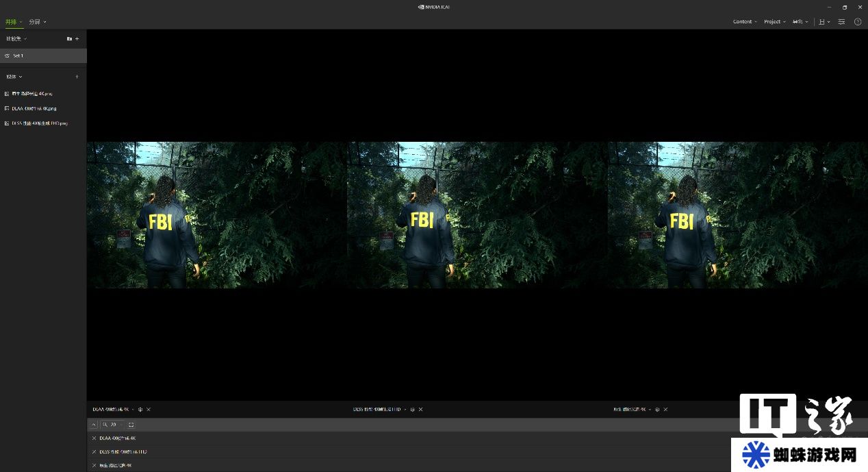This screenshot has width=868, height=472.
Task: Select the DLAA 4K row text in bottom list
Action: pyautogui.click(x=118, y=438)
